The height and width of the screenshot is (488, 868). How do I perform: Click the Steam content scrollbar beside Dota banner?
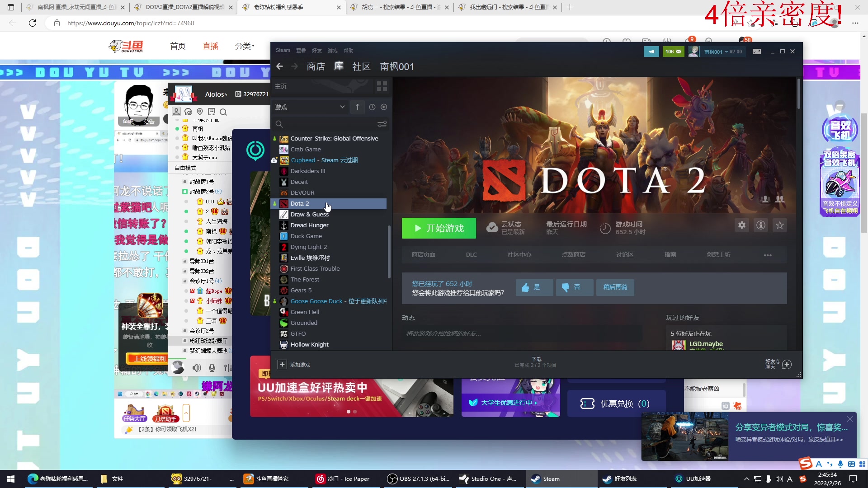tap(799, 95)
